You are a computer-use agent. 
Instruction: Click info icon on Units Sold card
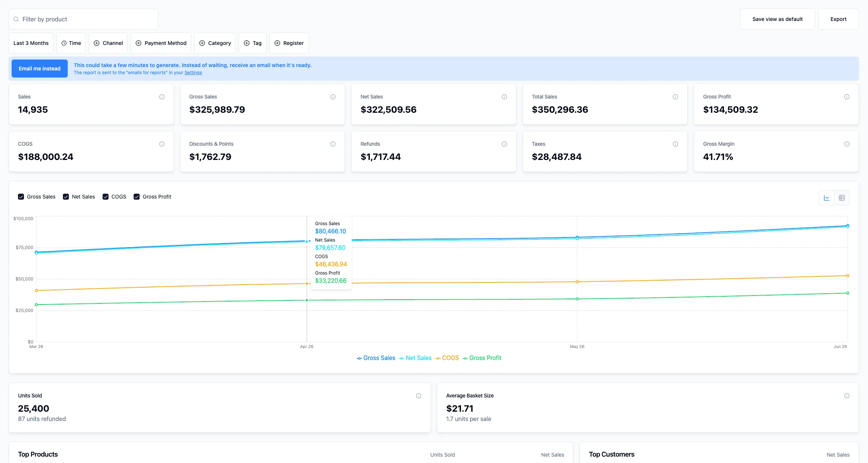click(418, 396)
